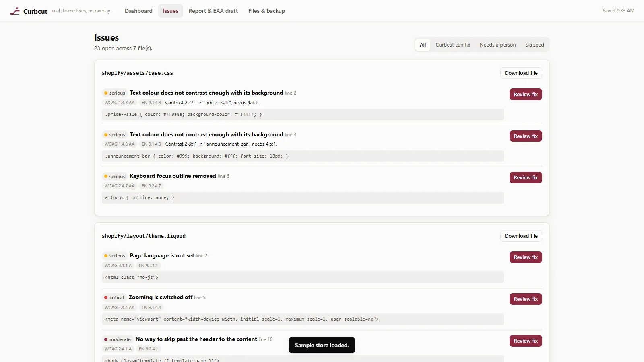Viewport: 644px width, 362px height.
Task: Go to Report & EAA draft
Action: tap(213, 11)
